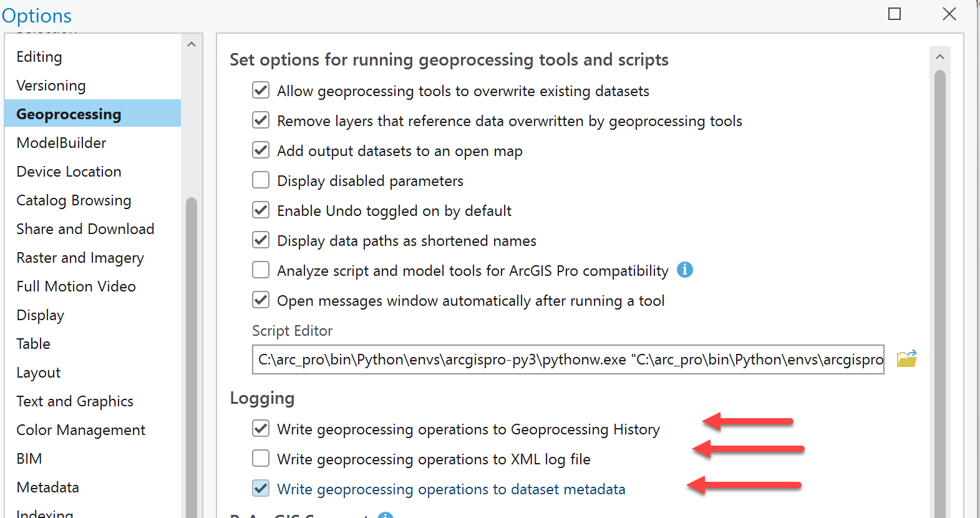Uncheck Display data paths as shortened names
This screenshot has width=980, height=518.
click(261, 240)
